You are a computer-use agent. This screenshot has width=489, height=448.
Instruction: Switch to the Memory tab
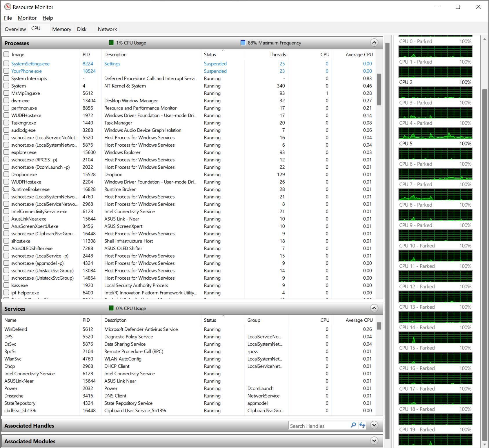(x=61, y=29)
